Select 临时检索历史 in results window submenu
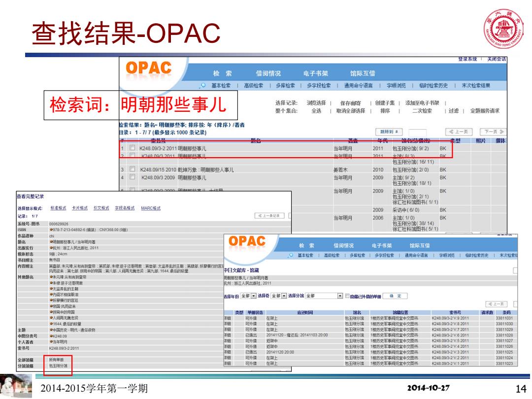The image size is (532, 399). pyautogui.click(x=433, y=86)
